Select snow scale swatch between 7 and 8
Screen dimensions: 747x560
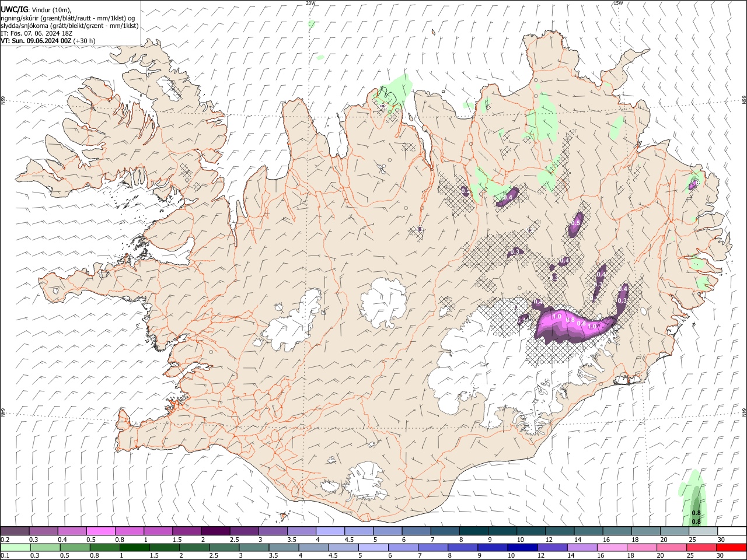click(444, 531)
